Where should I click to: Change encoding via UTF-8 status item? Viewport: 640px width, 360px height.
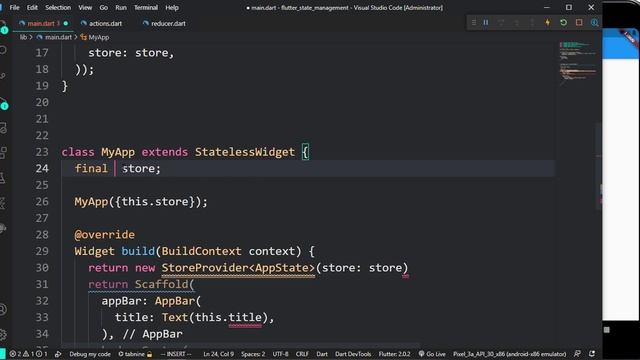click(280, 354)
